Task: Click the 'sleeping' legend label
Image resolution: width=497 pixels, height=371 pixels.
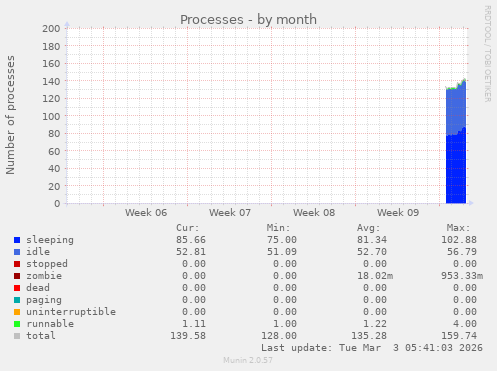Action: click(50, 240)
